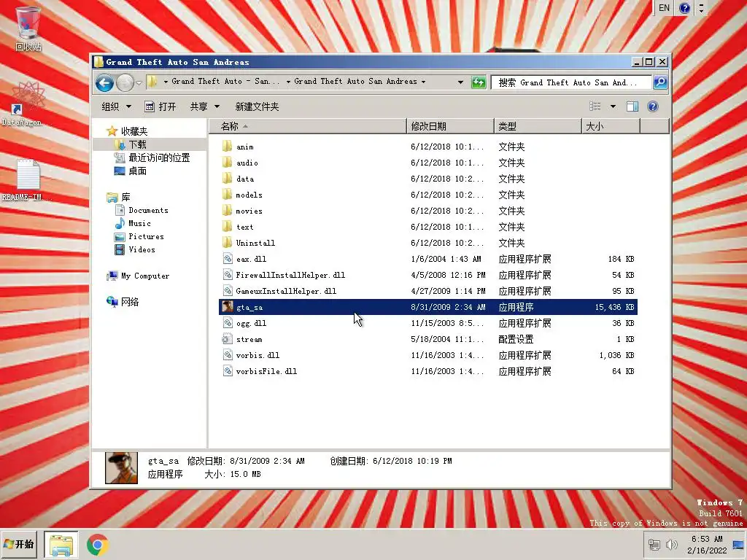The height and width of the screenshot is (560, 747).
Task: Click the network tray icon
Action: coord(654,544)
